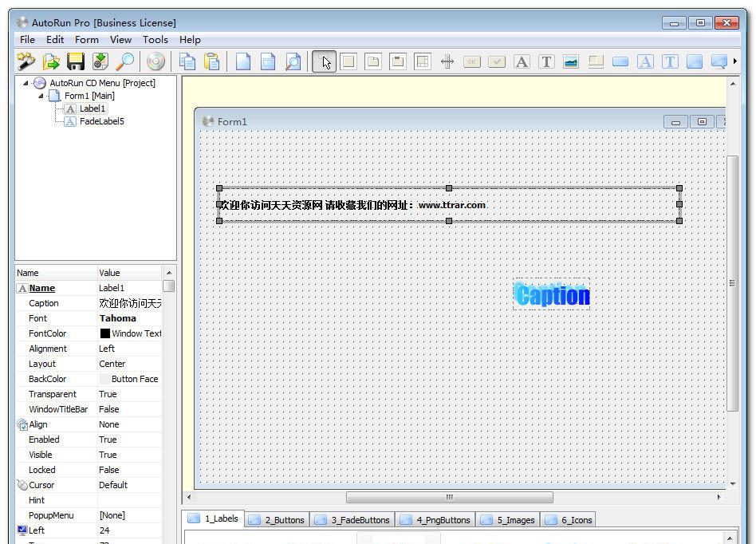Click the blue Caption fade label on form
The image size is (756, 544).
[x=552, y=294]
